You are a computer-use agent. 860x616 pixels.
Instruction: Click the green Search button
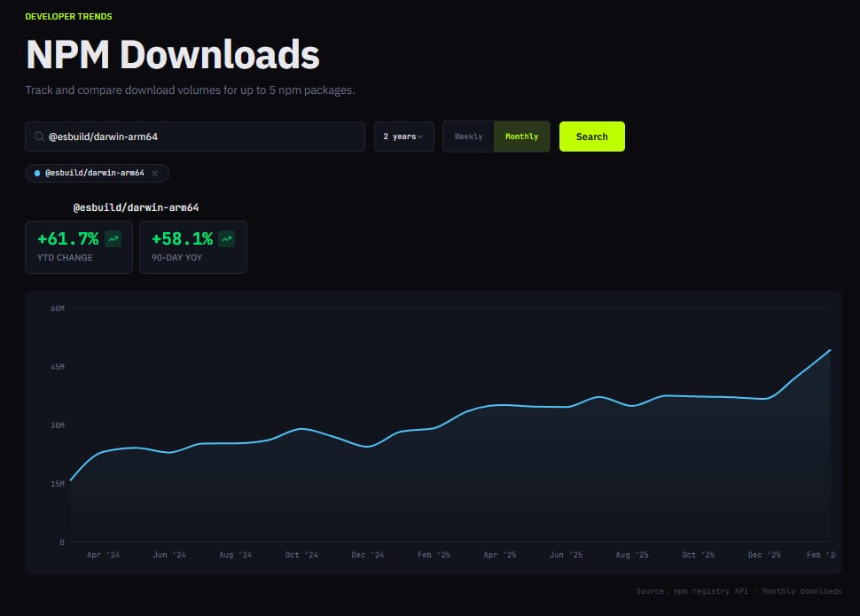pos(591,136)
